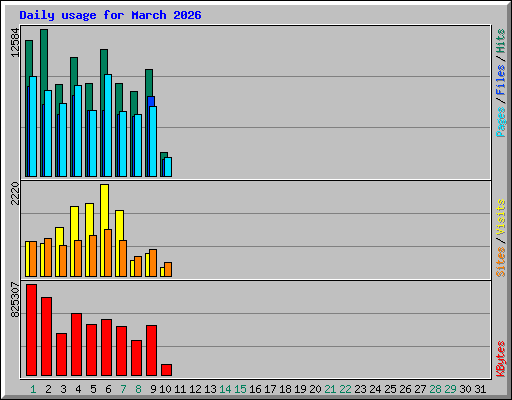Select the red KBytes bar for day 6
Image resolution: width=512 pixels, height=400 pixels.
(x=106, y=348)
